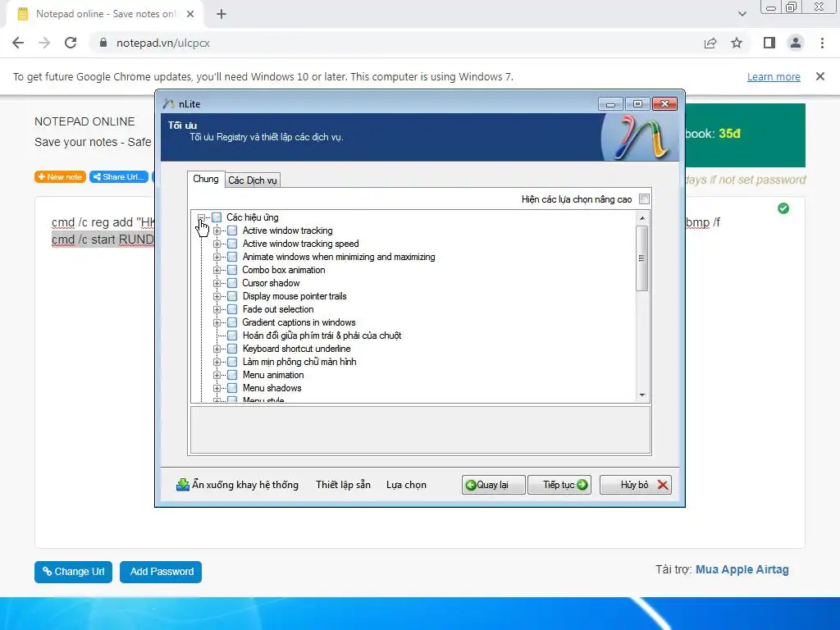Open the Các Dịch vụ tab
This screenshot has height=630, width=840.
(x=253, y=180)
